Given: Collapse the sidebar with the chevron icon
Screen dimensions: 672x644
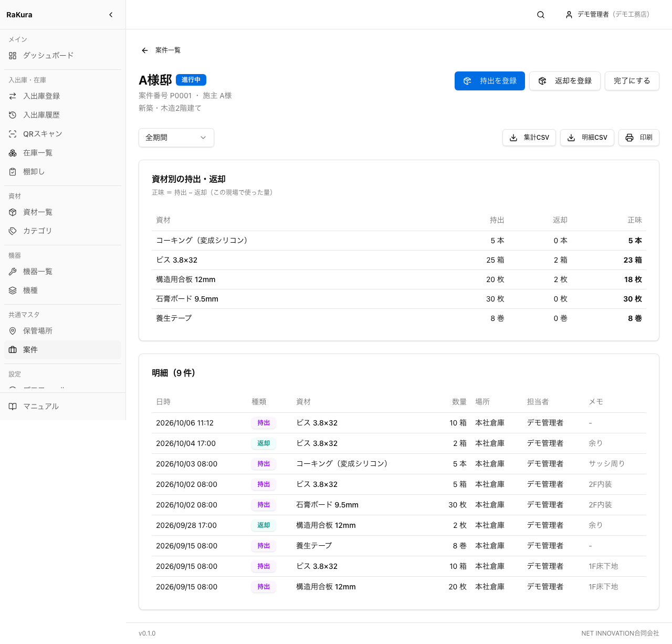Looking at the screenshot, I should coord(111,15).
